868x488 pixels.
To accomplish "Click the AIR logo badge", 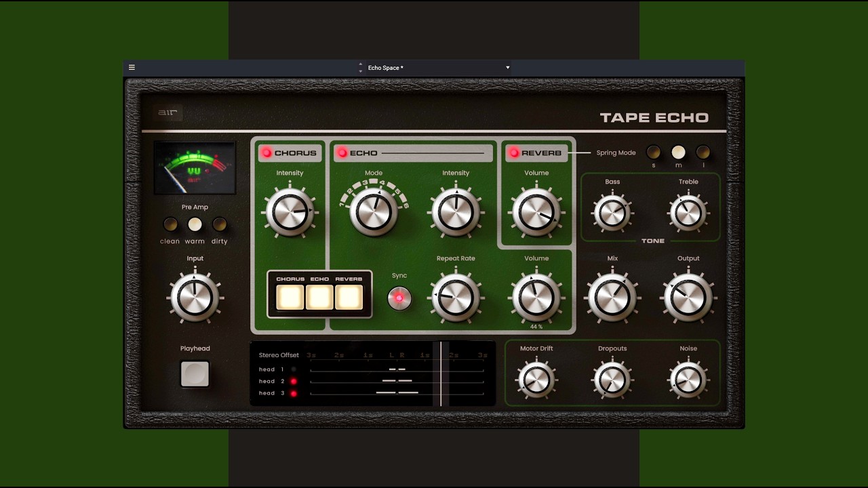I will pyautogui.click(x=167, y=113).
